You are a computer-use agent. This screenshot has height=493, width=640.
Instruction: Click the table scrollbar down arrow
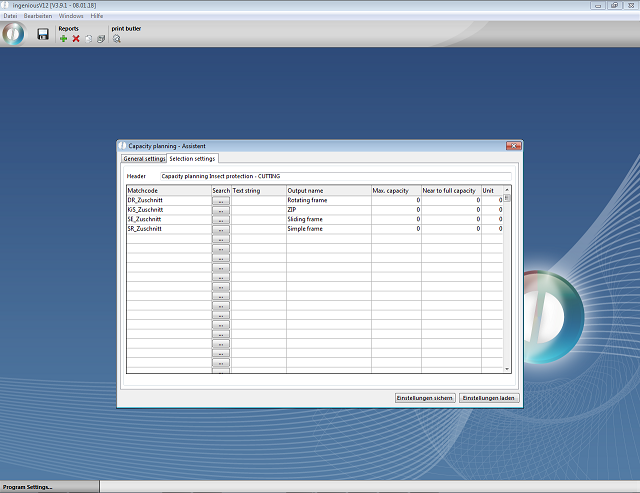[x=507, y=369]
